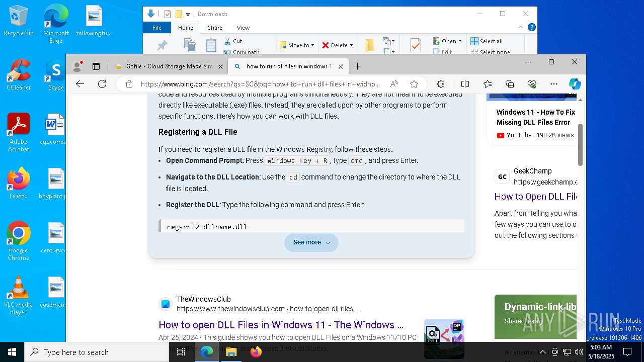The width and height of the screenshot is (644, 362).
Task: Open Browser essentials heart icon
Action: pos(532,84)
